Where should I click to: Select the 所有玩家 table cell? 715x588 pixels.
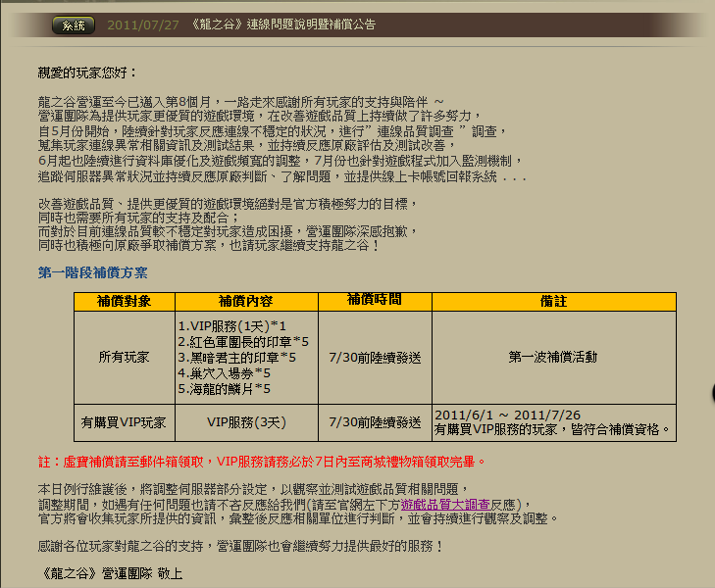pyautogui.click(x=124, y=358)
